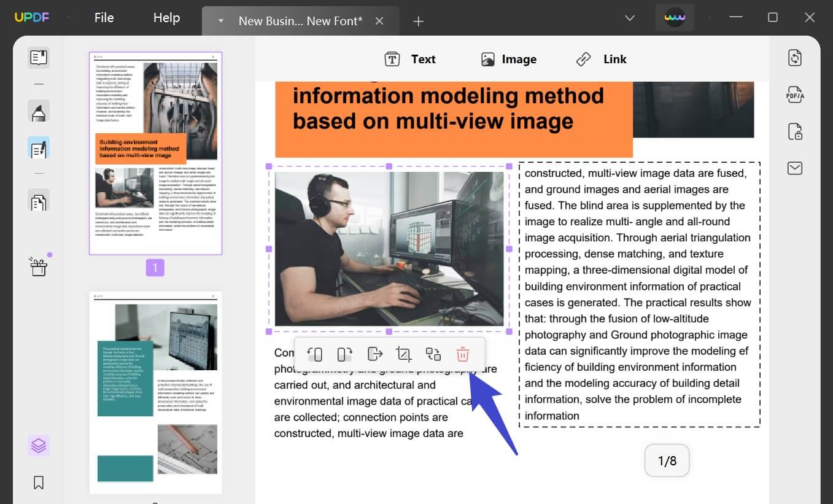Open the Convert PDF panel
The height and width of the screenshot is (504, 833).
(794, 57)
